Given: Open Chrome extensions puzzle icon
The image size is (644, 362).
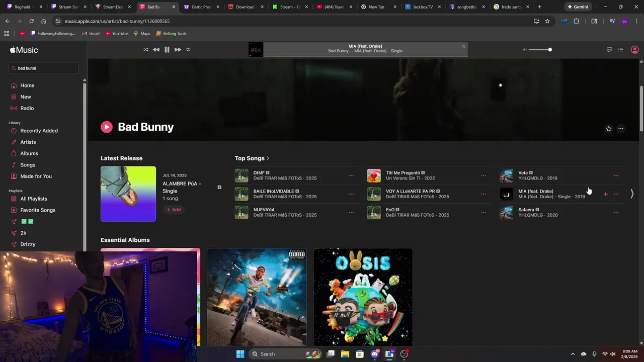Looking at the screenshot, I should coord(577,21).
